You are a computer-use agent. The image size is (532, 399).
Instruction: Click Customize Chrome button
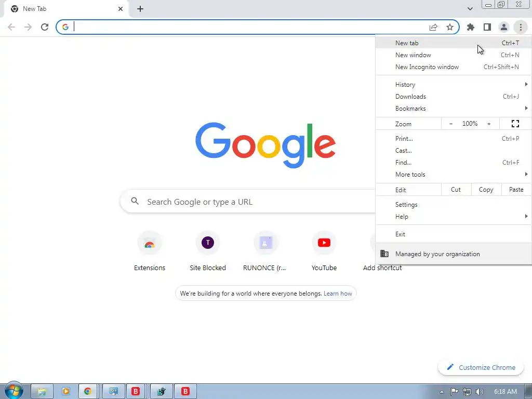pyautogui.click(x=481, y=367)
